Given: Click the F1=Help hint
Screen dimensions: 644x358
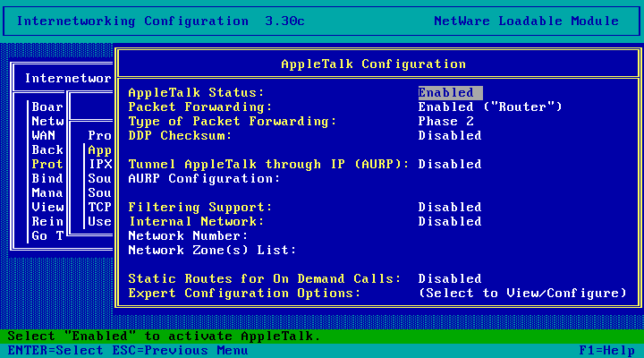Looking at the screenshot, I should 607,351.
